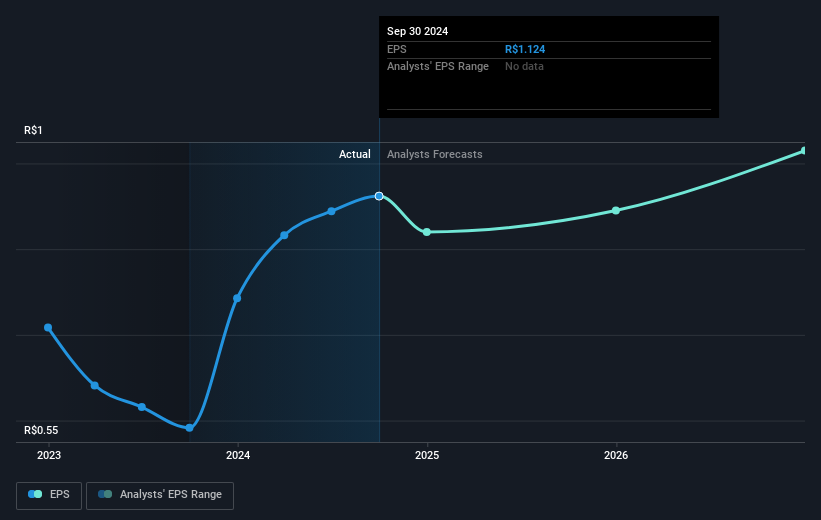The height and width of the screenshot is (520, 821).
Task: Click the No data range value
Action: tap(524, 67)
